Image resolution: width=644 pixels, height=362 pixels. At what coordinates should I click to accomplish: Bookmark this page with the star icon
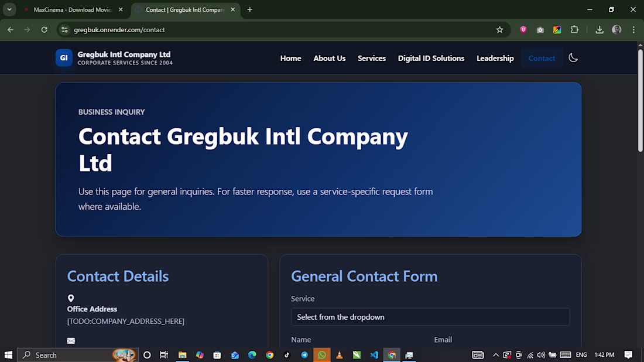(499, 30)
